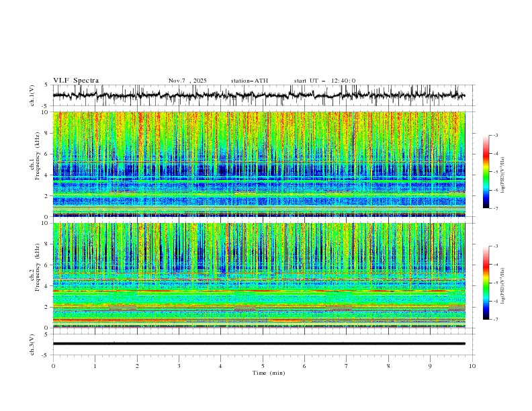This screenshot has width=532, height=411.
Task: Click the "ch.3(V)" axis label
Action: click(32, 345)
